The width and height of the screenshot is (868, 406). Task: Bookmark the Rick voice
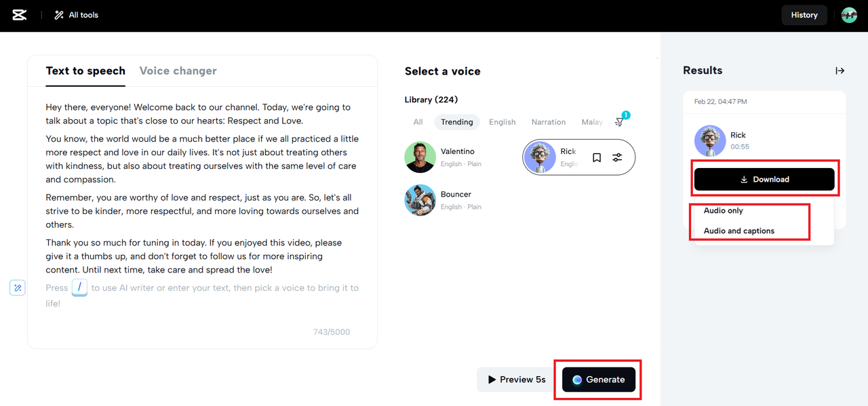[x=597, y=157]
